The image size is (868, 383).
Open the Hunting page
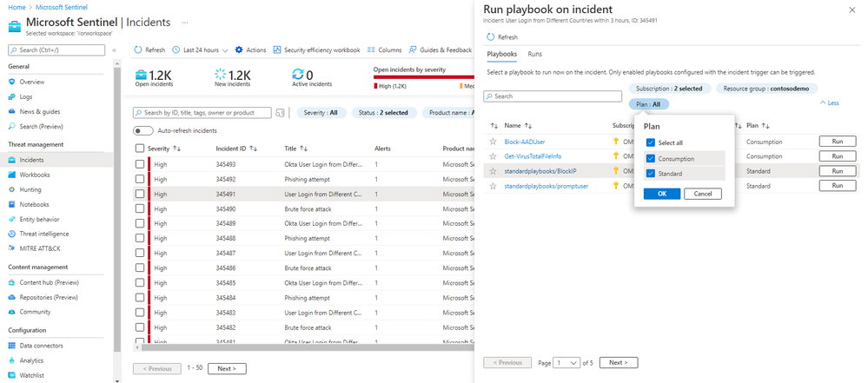coord(30,190)
